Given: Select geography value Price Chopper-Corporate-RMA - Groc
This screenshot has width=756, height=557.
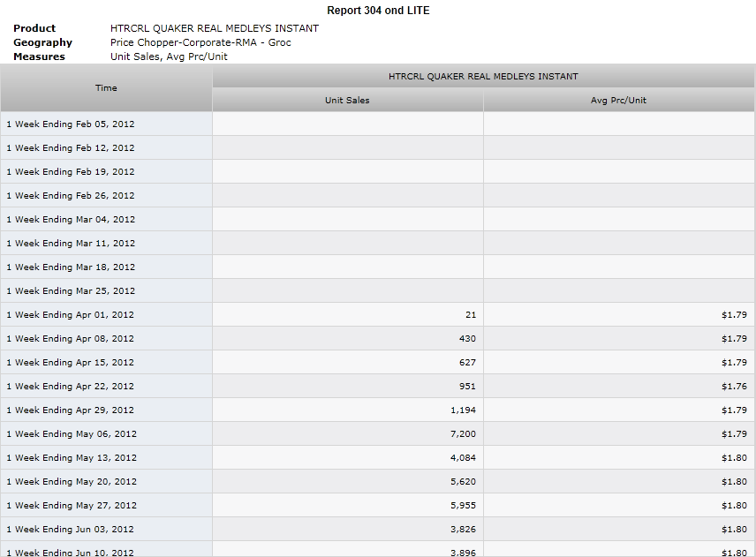Looking at the screenshot, I should 200,42.
